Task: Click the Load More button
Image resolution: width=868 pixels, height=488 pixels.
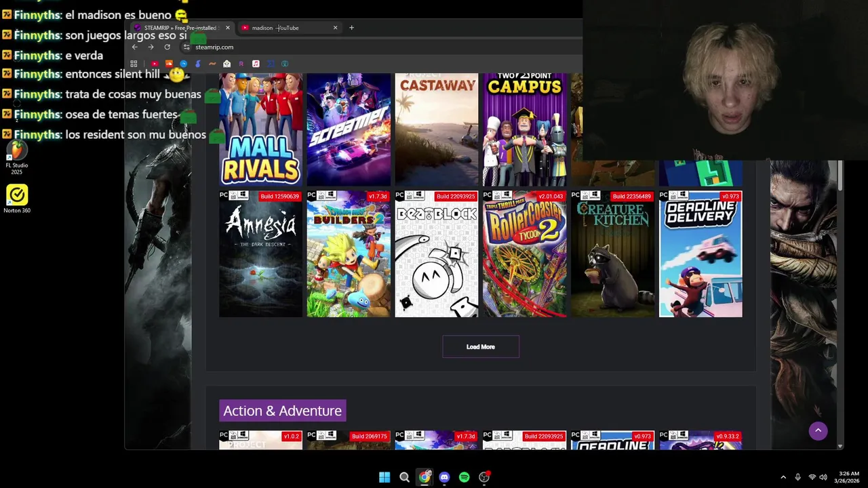Action: click(481, 346)
